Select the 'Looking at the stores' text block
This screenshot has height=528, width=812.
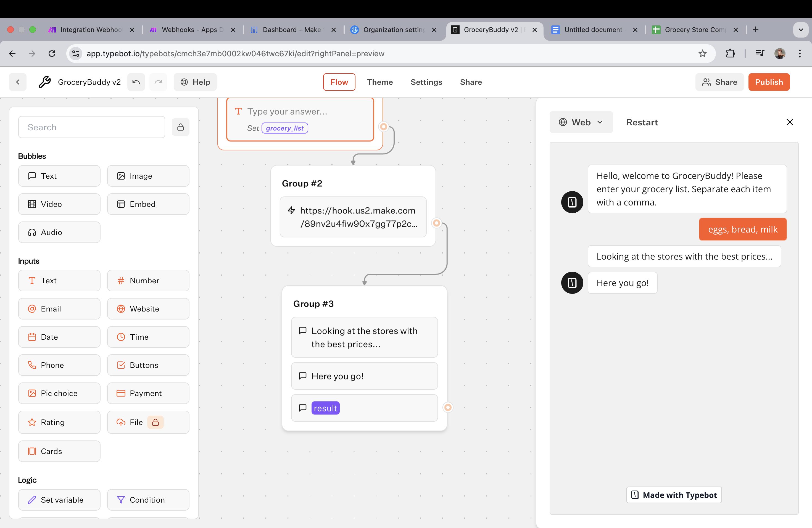(364, 337)
